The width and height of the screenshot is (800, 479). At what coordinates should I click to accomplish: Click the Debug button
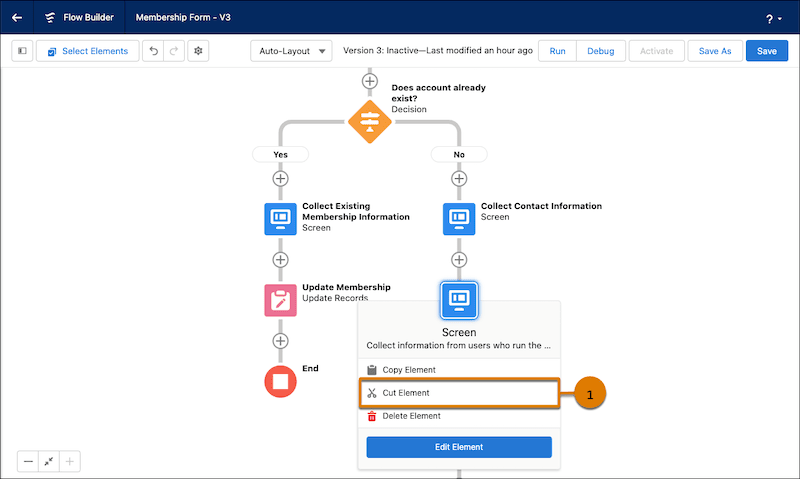pos(601,51)
